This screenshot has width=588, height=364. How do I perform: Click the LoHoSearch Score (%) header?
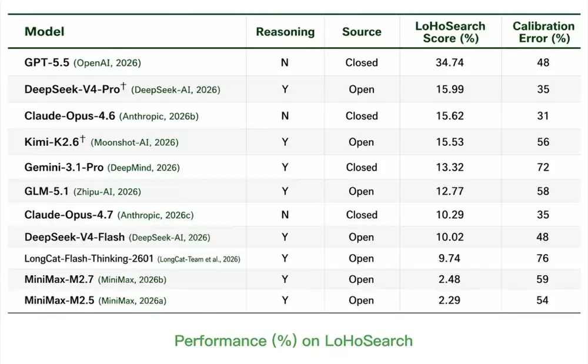pos(450,32)
